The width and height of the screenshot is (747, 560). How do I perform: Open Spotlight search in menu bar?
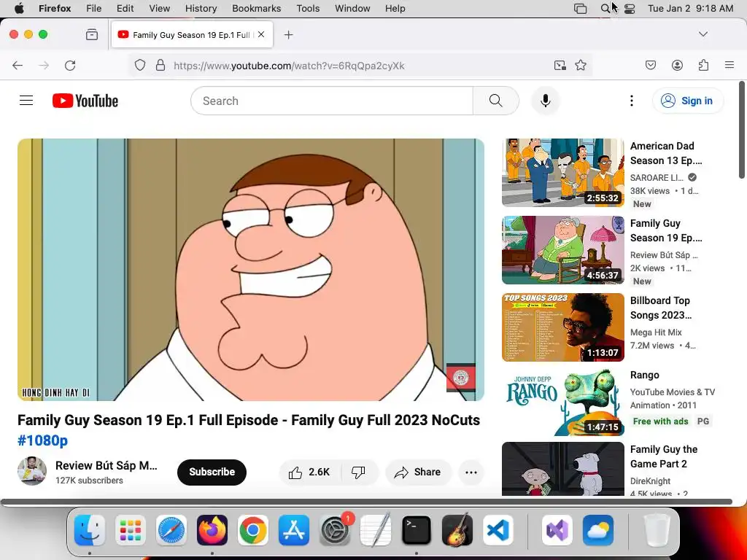[x=605, y=9]
